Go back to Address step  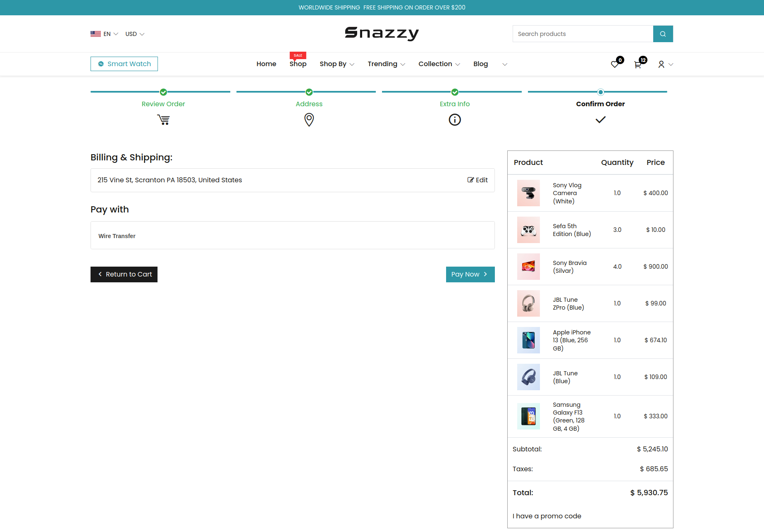pyautogui.click(x=309, y=104)
